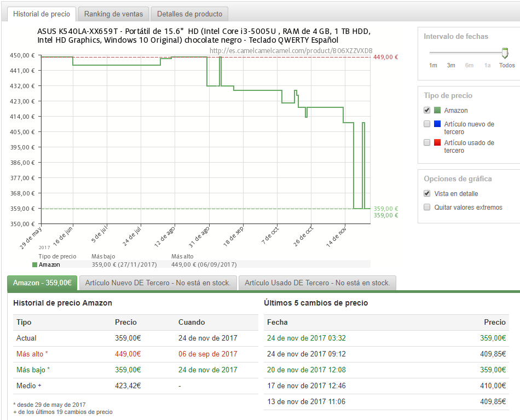Click lowest price 359,00 € (27/11/2017)
The height and width of the screenshot is (420, 520).
pos(124,264)
